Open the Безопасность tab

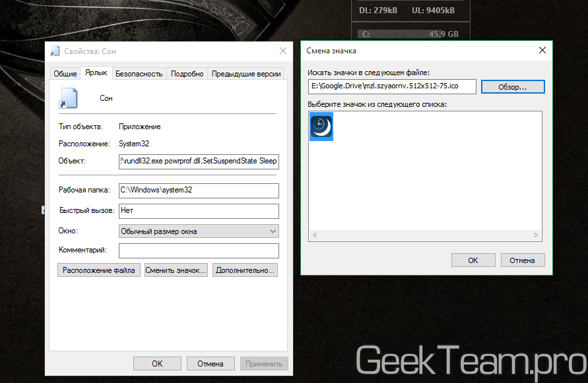(x=139, y=74)
